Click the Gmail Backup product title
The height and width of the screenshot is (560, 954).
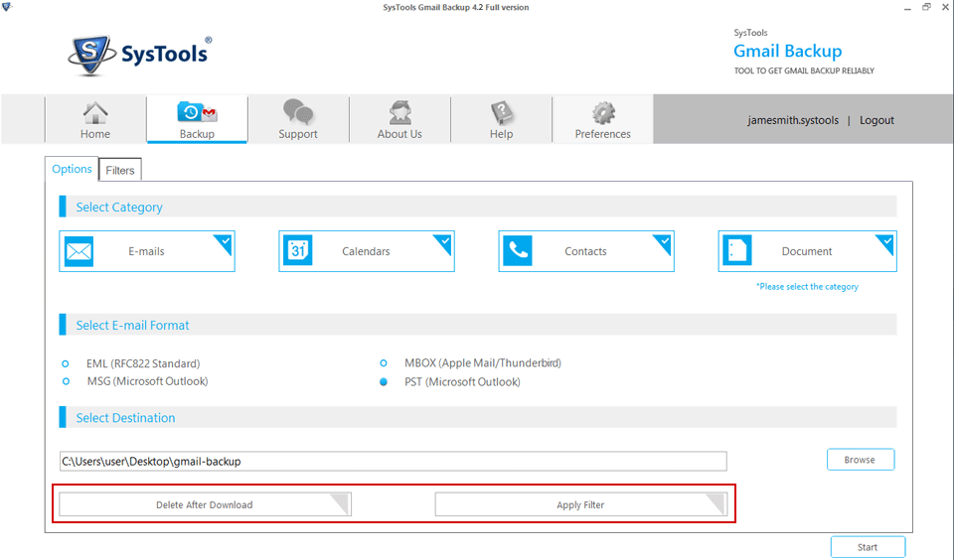pyautogui.click(x=788, y=51)
